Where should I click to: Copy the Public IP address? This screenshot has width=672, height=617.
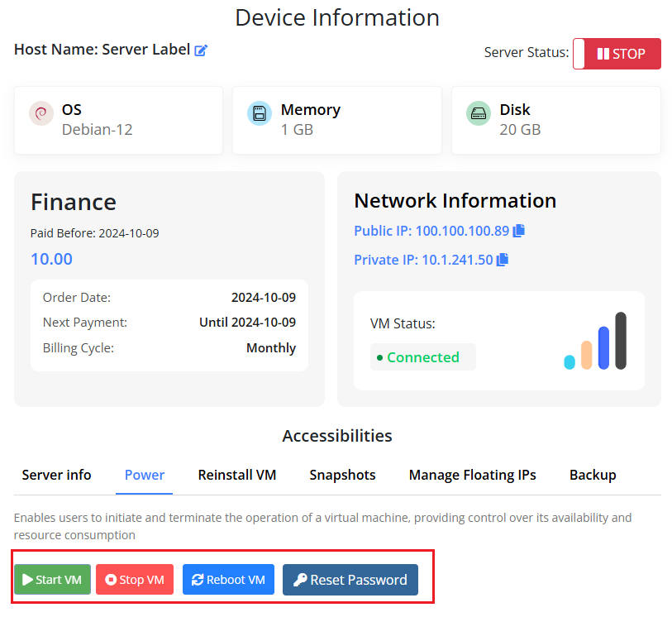(x=519, y=231)
